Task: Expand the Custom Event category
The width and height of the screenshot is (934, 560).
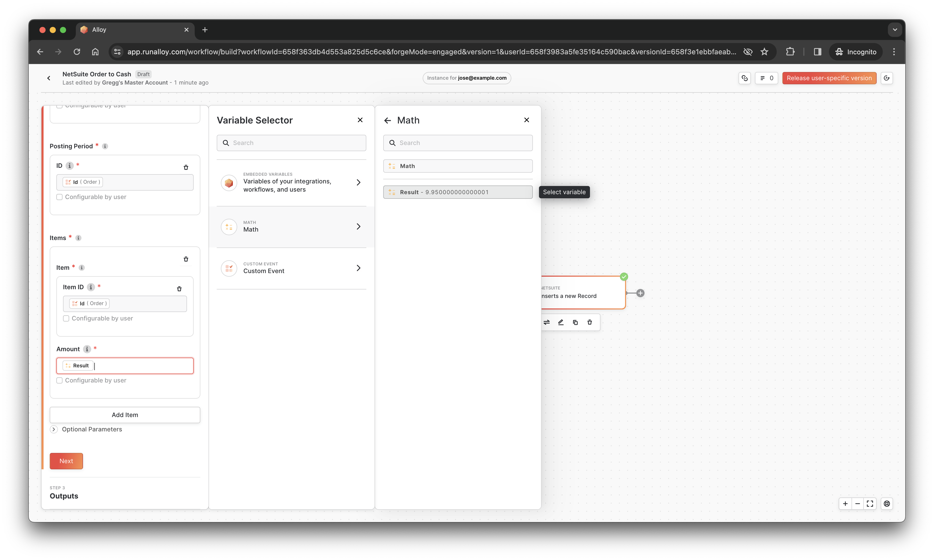Action: click(x=291, y=268)
